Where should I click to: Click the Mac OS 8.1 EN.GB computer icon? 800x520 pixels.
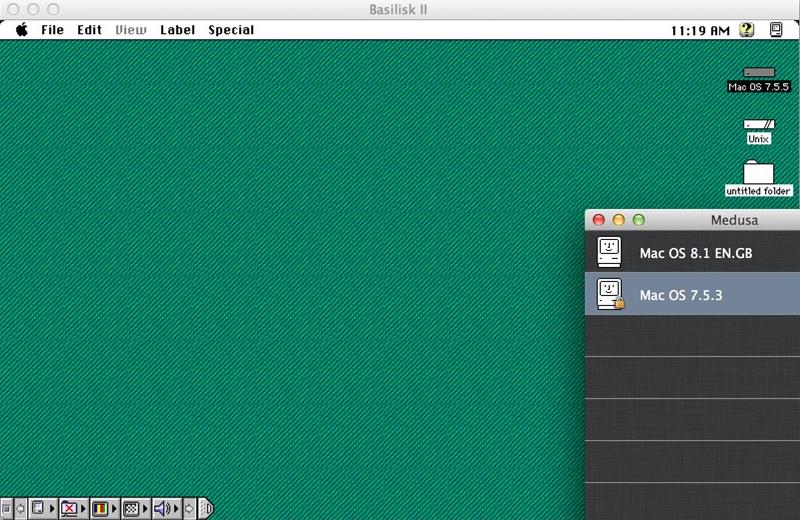click(x=610, y=252)
